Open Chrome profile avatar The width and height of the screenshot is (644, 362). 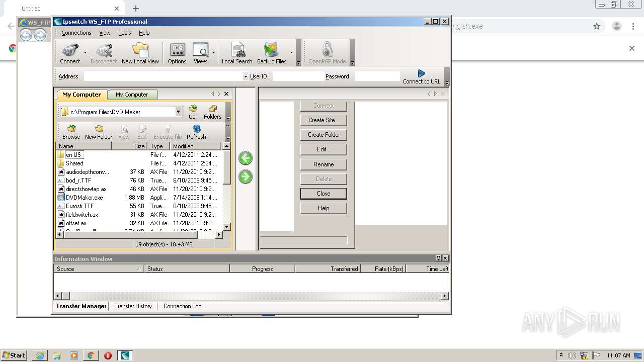click(x=616, y=26)
